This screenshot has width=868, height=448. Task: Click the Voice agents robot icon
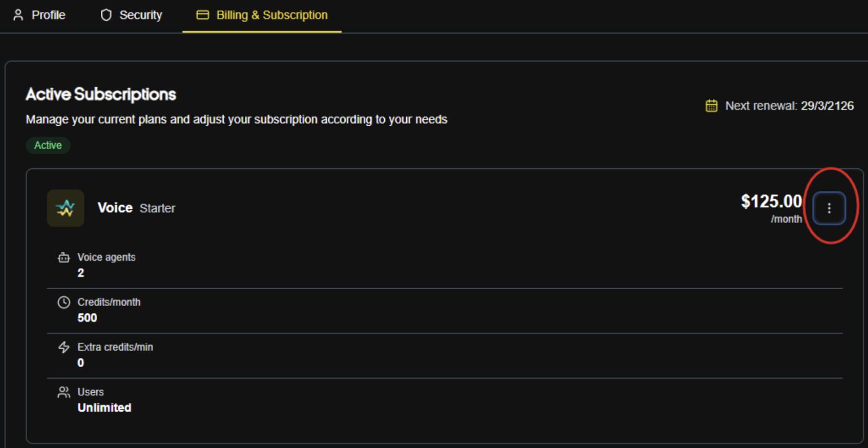pyautogui.click(x=64, y=257)
